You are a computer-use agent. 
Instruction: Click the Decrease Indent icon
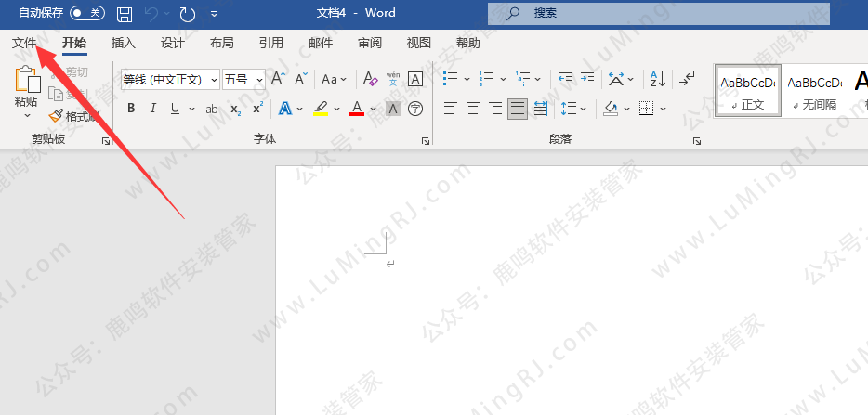[565, 79]
